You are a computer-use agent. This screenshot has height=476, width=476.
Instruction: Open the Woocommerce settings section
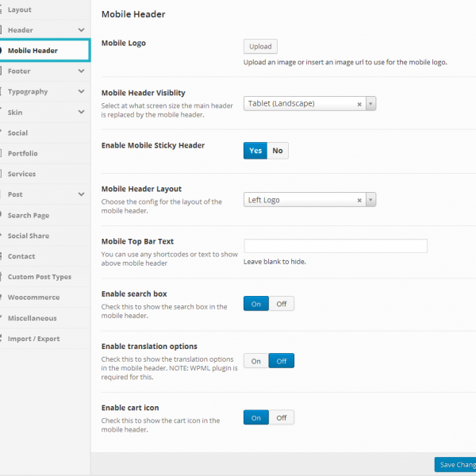click(33, 297)
